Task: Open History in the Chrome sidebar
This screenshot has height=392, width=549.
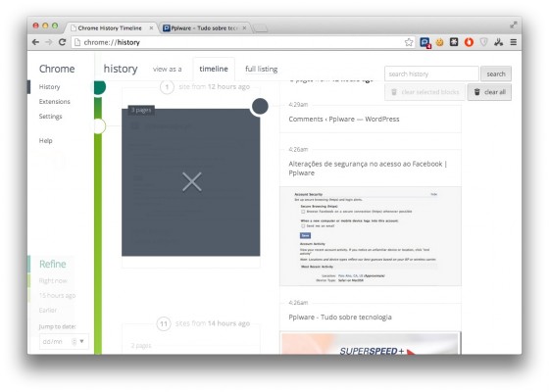Action: coord(49,87)
